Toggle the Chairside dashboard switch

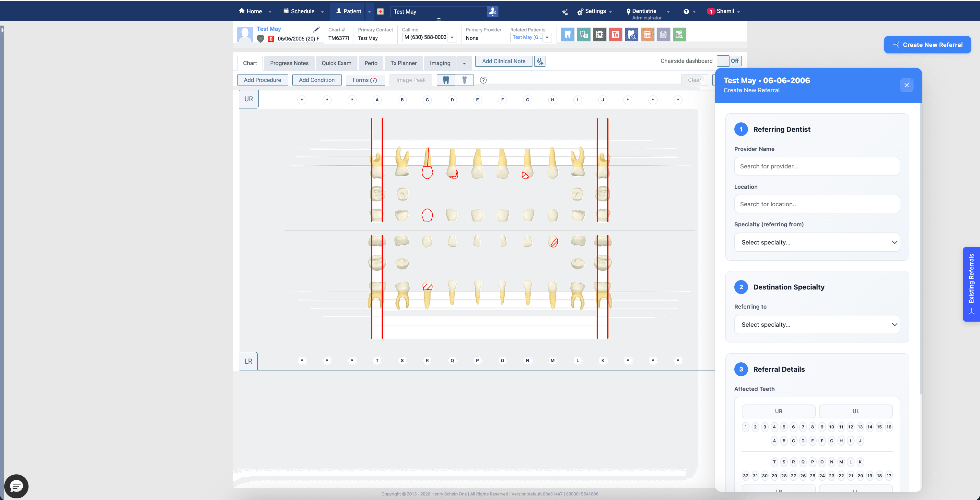pos(729,61)
